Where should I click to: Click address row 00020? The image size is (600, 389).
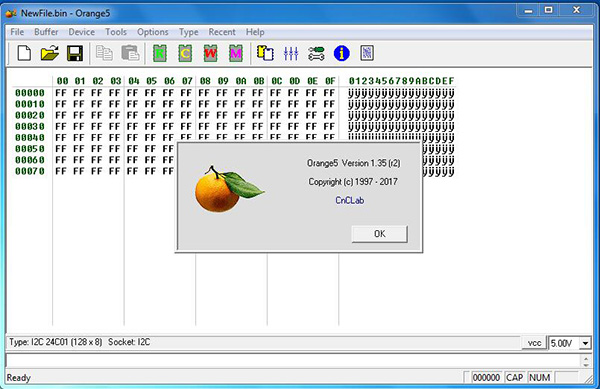point(30,115)
